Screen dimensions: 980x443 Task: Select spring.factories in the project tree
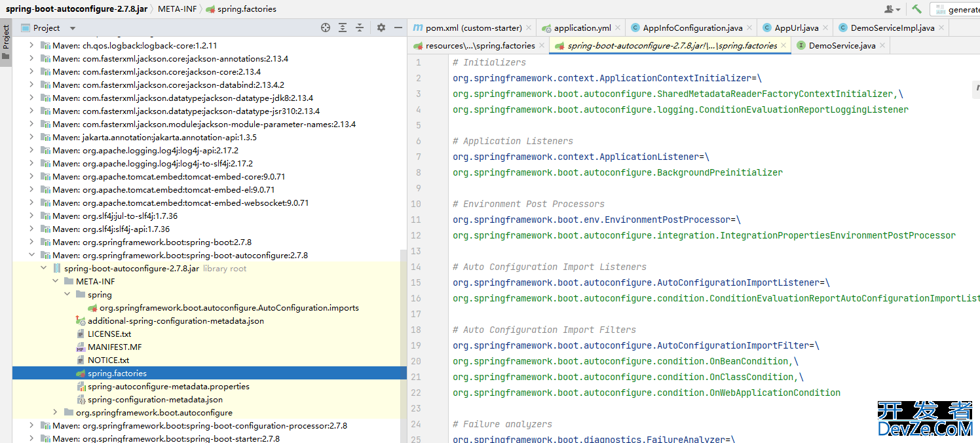pos(210,374)
